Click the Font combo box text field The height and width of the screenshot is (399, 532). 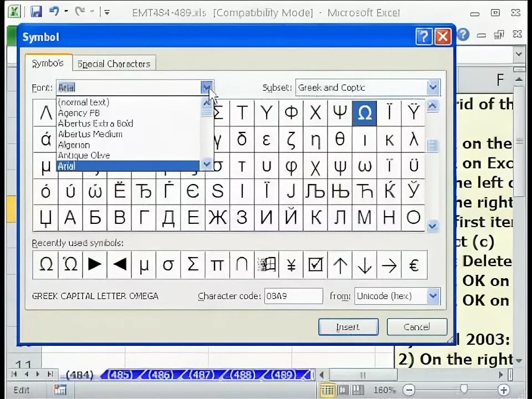coord(128,88)
